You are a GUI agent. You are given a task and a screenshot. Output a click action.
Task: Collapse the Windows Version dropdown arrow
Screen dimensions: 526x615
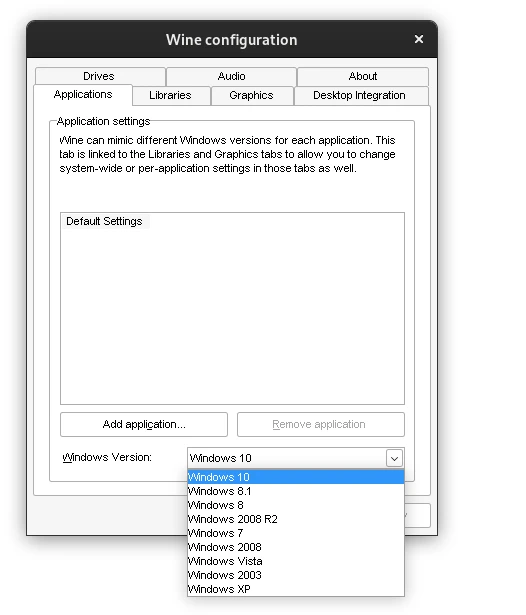[x=394, y=458]
